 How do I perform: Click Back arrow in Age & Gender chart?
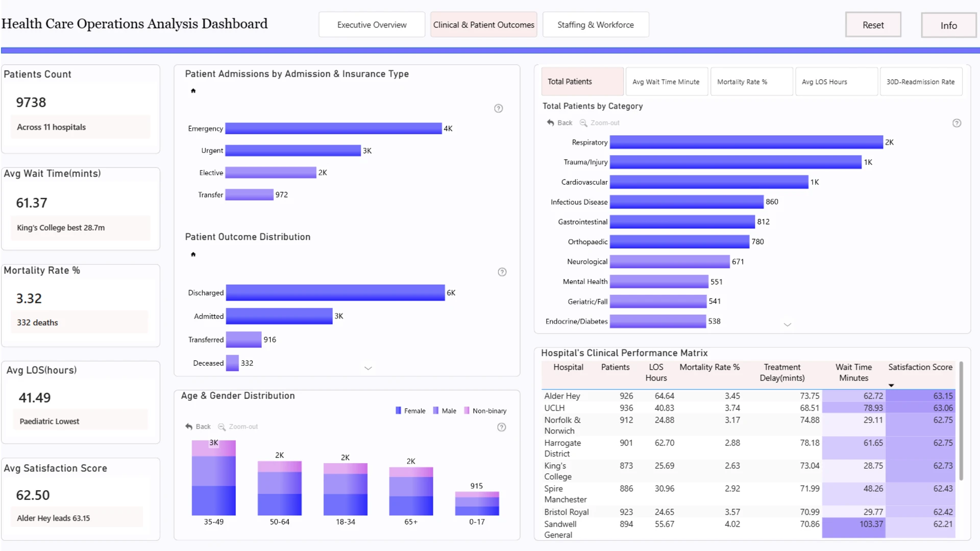pos(198,427)
